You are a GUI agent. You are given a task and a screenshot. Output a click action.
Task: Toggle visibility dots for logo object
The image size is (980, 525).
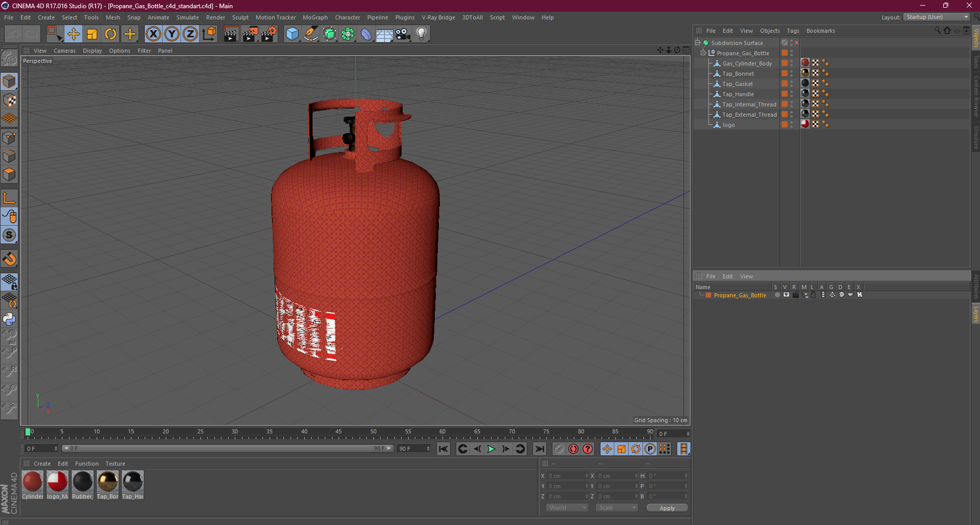pos(792,124)
